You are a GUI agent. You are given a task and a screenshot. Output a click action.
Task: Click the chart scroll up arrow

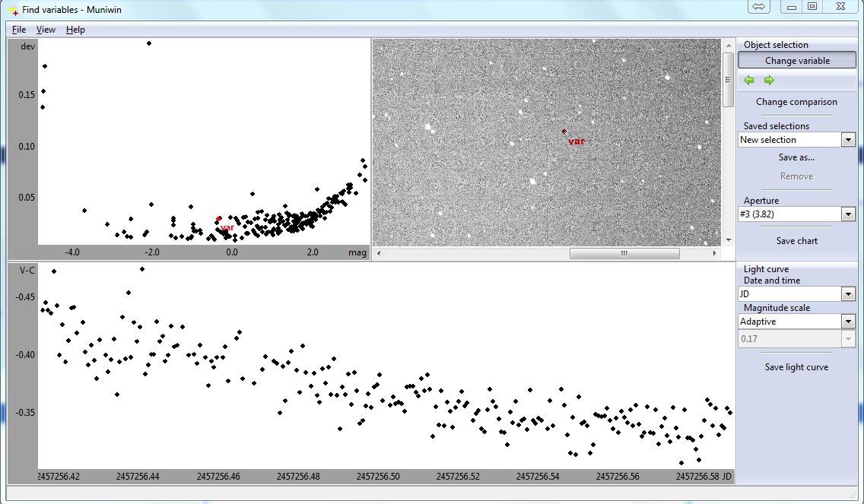coord(729,45)
